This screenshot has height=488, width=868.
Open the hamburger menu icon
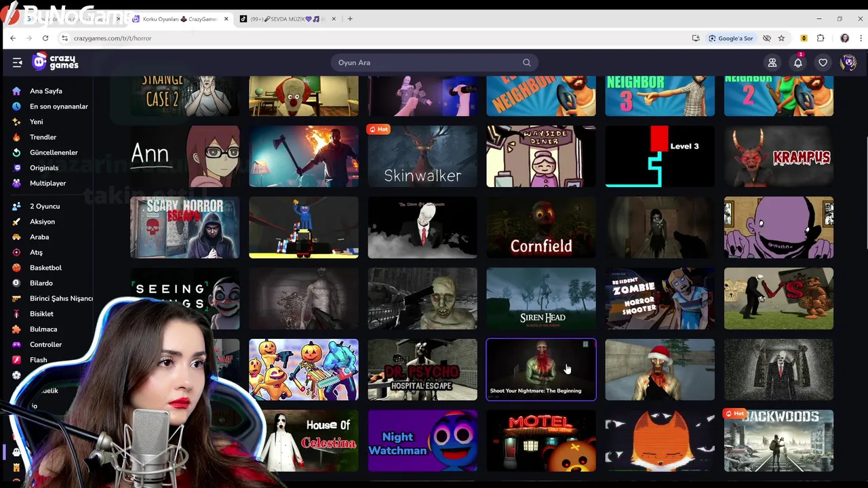point(18,62)
